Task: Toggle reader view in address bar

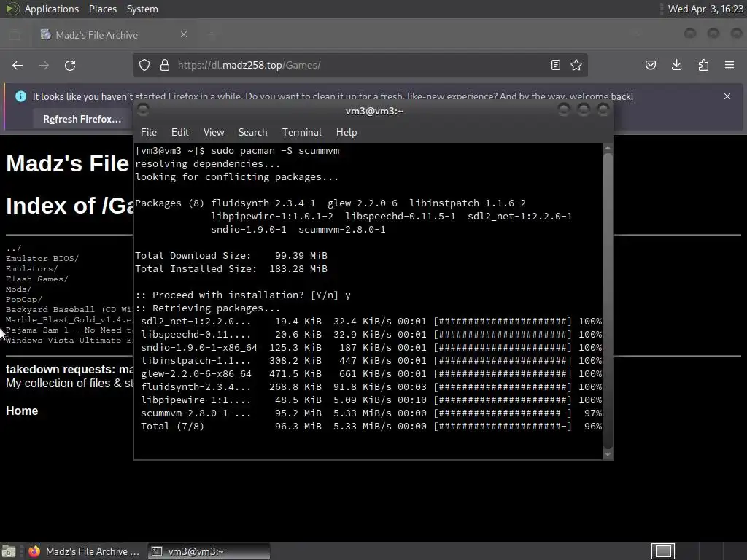Action: point(555,65)
